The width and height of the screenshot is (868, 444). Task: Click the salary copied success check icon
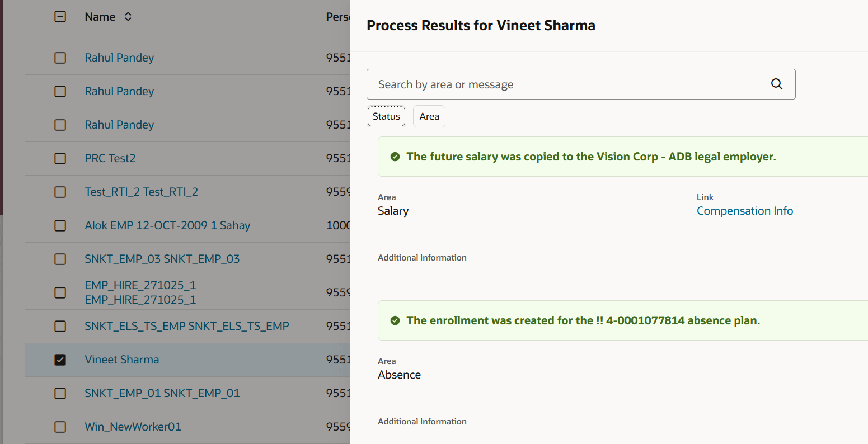395,157
